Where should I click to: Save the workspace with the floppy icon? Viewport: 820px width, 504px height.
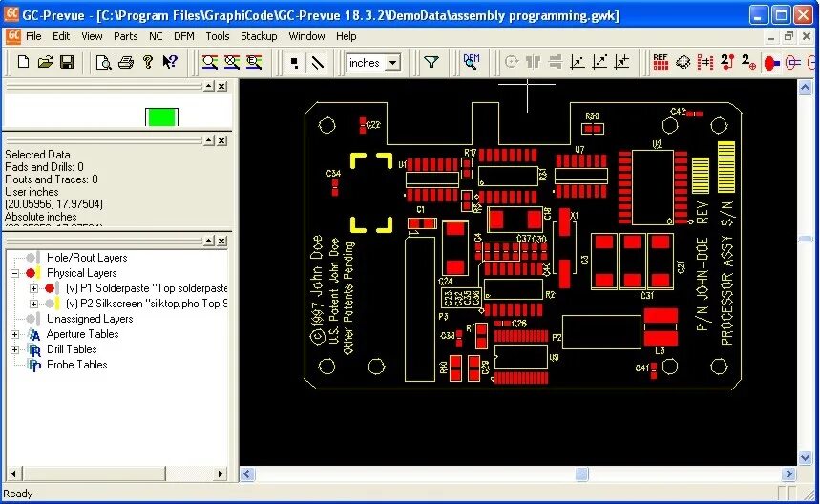coord(67,62)
